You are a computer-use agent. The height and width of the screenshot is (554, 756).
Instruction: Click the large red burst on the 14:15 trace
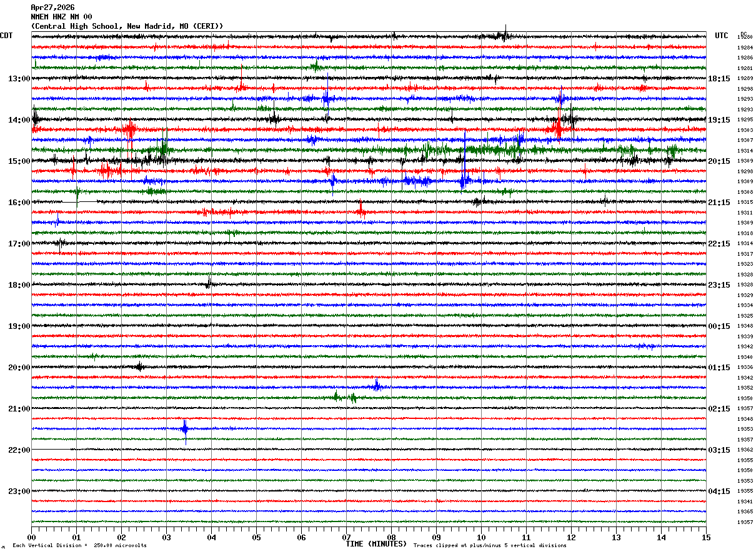(129, 130)
